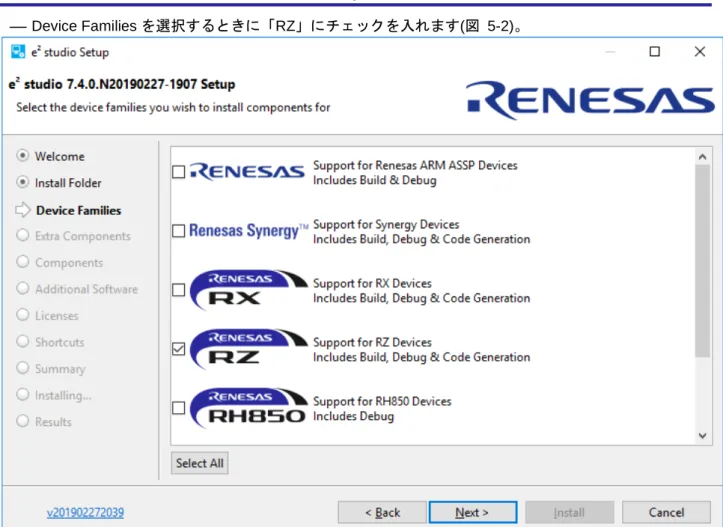This screenshot has height=527, width=723.
Task: Click the scroll up arrow in device list
Action: tap(702, 157)
